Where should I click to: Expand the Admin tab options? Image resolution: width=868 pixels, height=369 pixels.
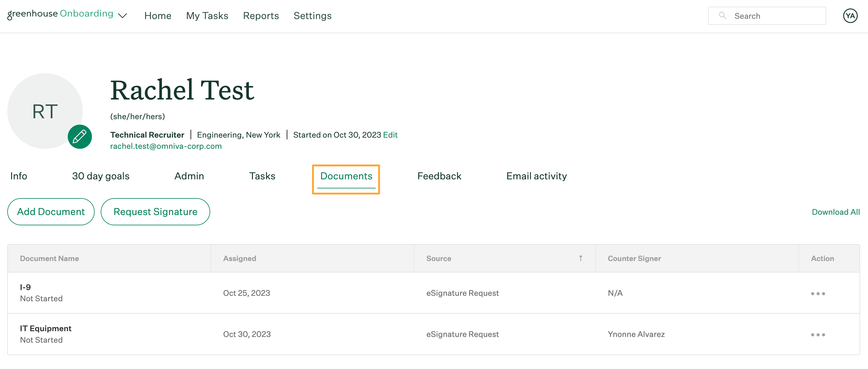[x=189, y=176]
